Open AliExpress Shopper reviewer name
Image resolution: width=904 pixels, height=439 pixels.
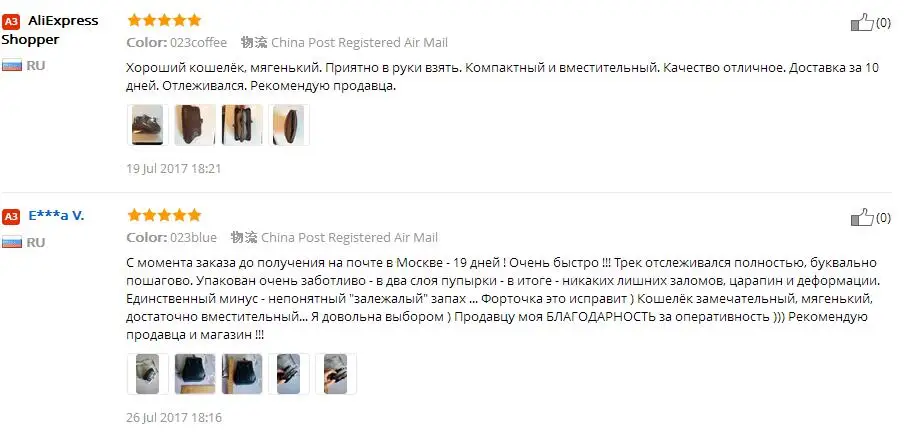click(50, 30)
